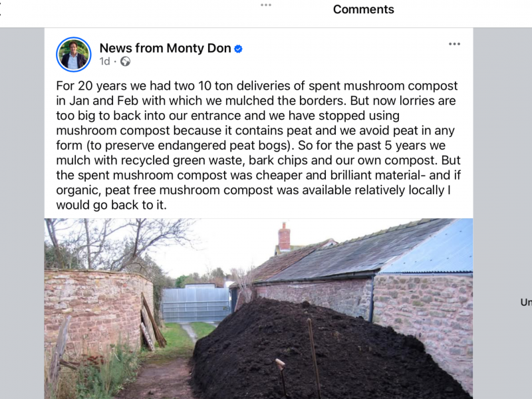Open the News from Monty Don page
This screenshot has width=532, height=399.
pyautogui.click(x=164, y=48)
